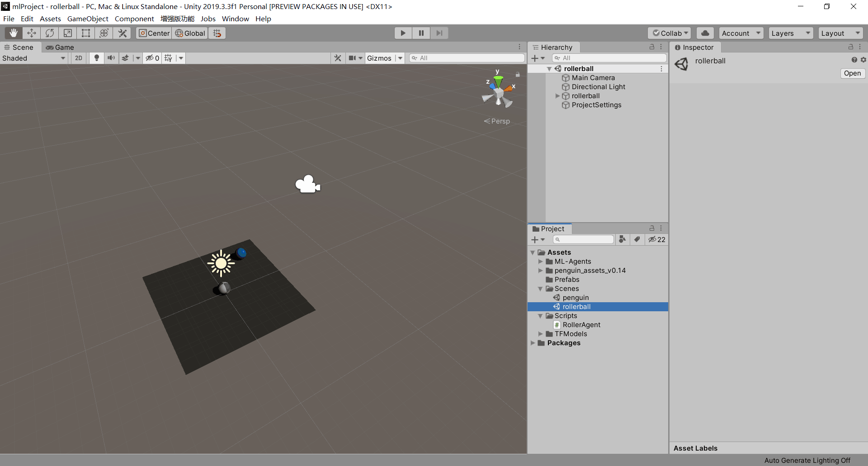868x466 pixels.
Task: Mute scene view audio
Action: coord(111,58)
